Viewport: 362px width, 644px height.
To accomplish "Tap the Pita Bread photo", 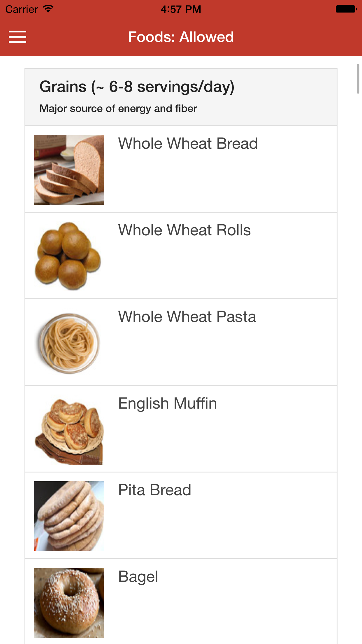I will point(69,516).
